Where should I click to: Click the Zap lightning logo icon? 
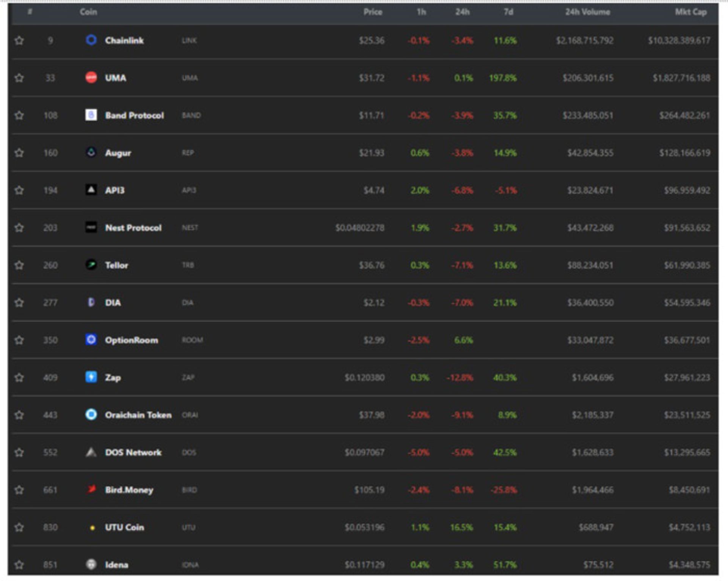91,377
